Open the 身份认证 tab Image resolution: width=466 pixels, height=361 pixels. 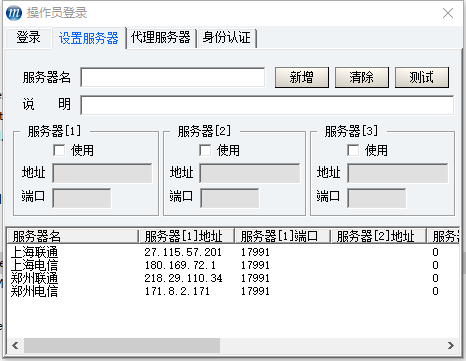point(226,37)
